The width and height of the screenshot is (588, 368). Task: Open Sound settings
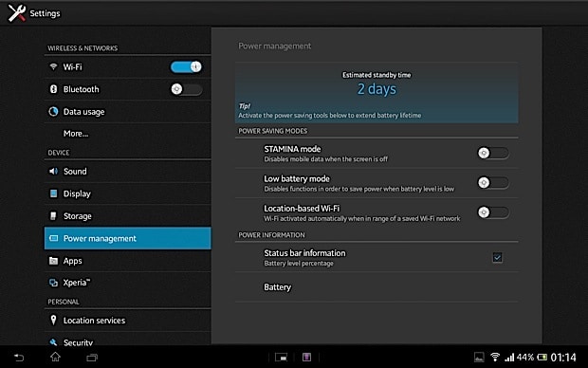(x=127, y=172)
